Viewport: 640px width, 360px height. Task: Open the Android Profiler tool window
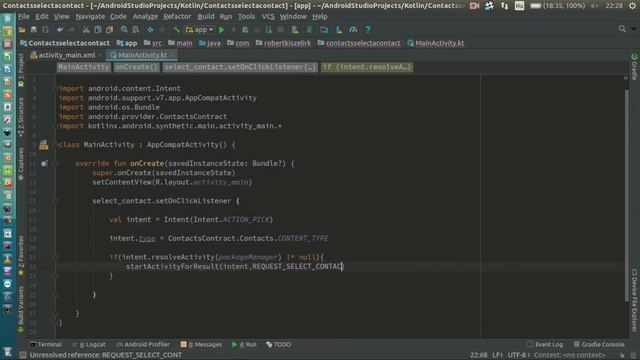[x=143, y=344]
